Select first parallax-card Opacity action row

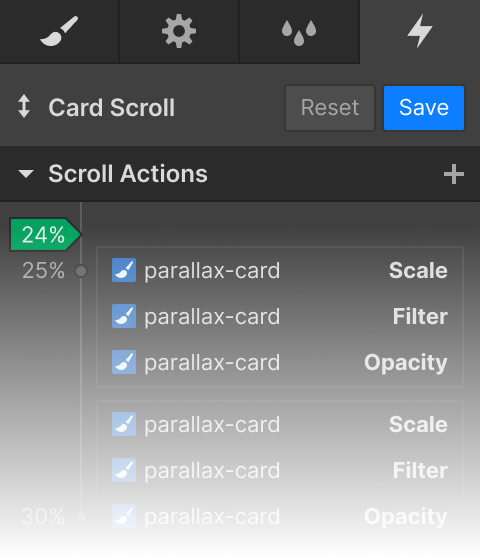(x=280, y=362)
